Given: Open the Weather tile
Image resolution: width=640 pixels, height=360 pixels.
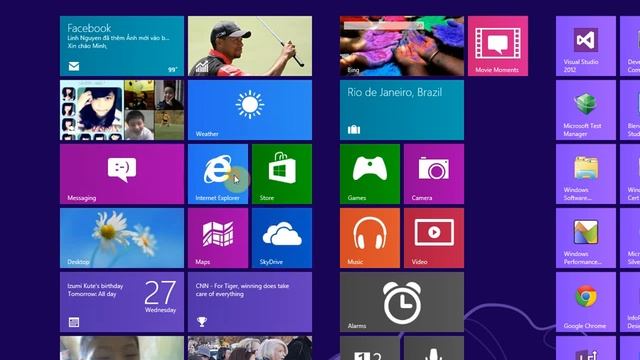Looking at the screenshot, I should (250, 110).
